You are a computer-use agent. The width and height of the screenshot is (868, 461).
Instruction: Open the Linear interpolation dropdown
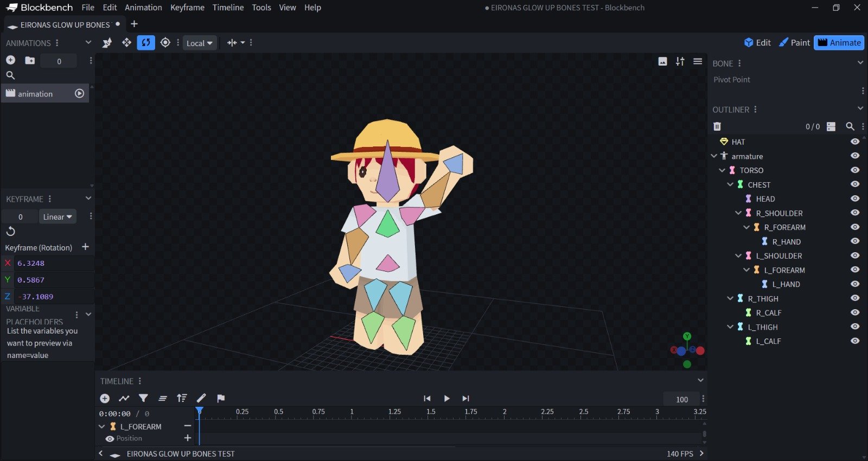(x=57, y=217)
